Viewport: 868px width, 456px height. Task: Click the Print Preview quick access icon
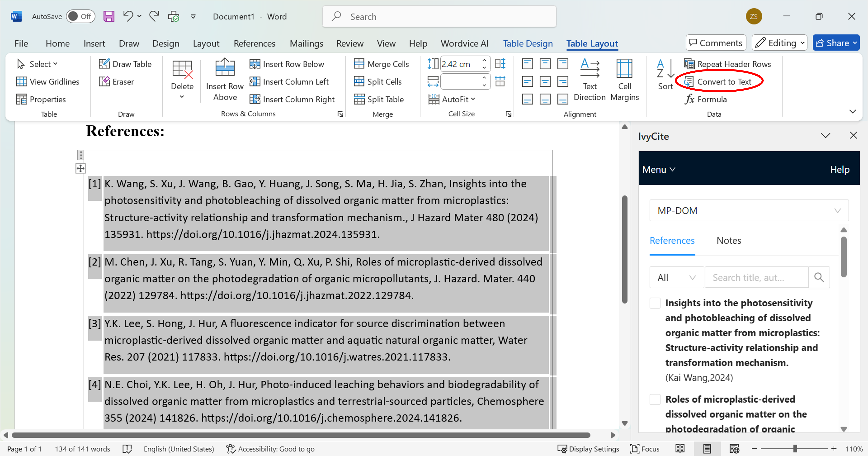(x=174, y=16)
